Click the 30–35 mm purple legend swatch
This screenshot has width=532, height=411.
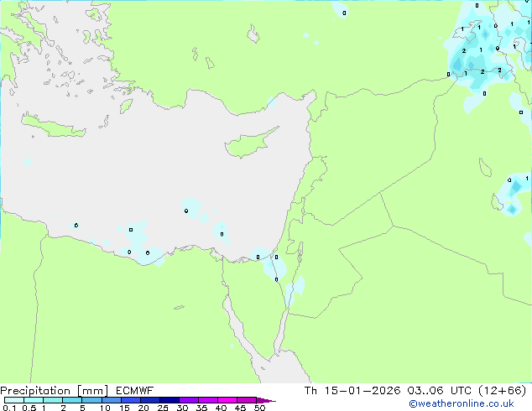tap(189, 400)
